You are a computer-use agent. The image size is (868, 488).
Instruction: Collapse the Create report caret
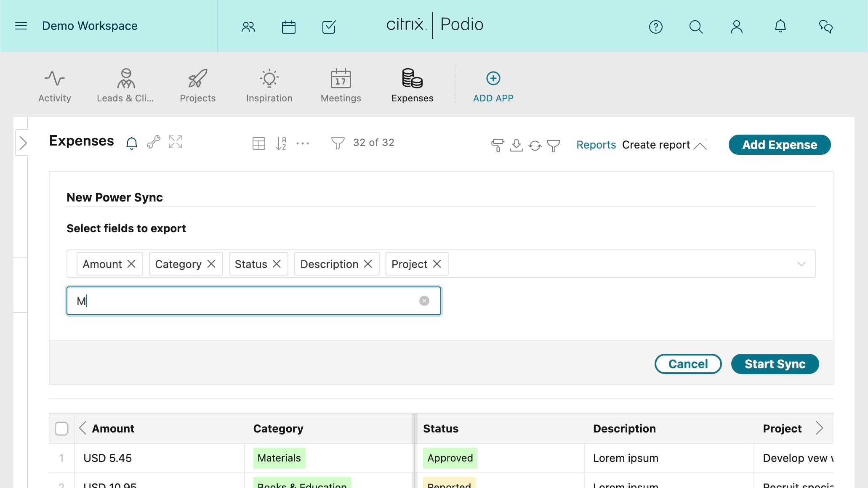coord(700,145)
